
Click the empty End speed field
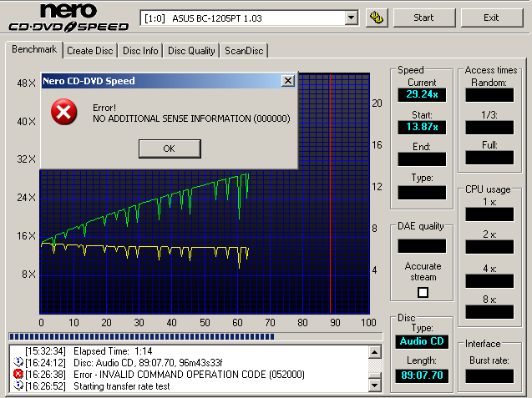(x=422, y=159)
